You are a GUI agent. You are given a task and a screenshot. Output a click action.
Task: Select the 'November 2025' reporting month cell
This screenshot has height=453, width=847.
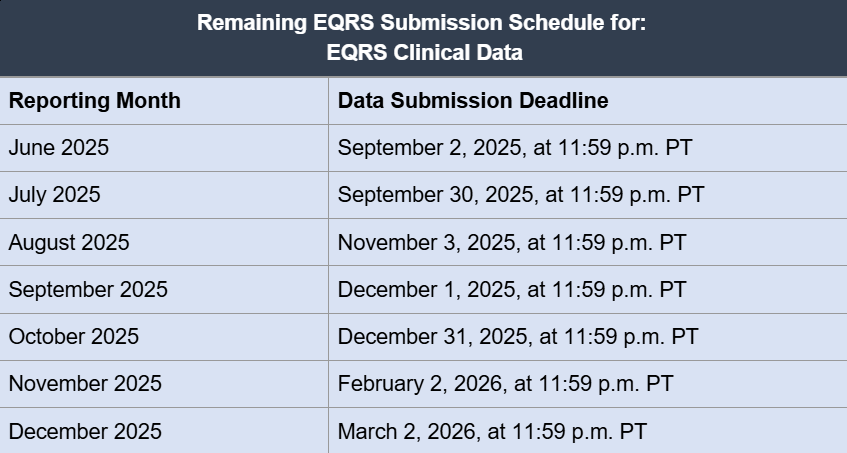point(85,384)
